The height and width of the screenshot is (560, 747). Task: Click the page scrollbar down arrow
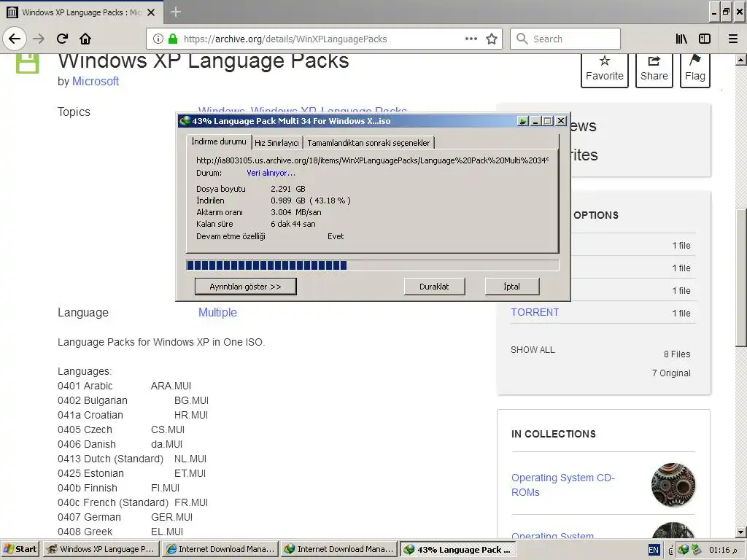740,532
